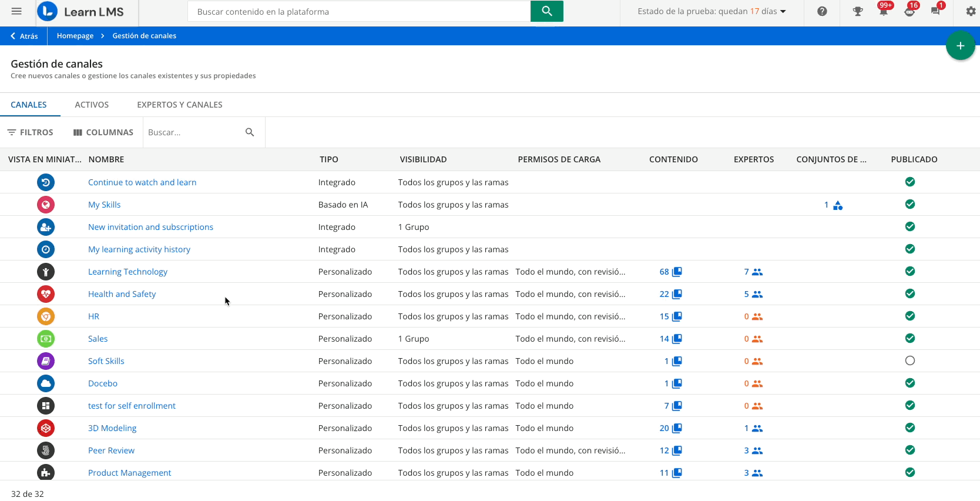Click 'Todo el mundo' permission for Docebo
The height and width of the screenshot is (501, 980).
545,383
